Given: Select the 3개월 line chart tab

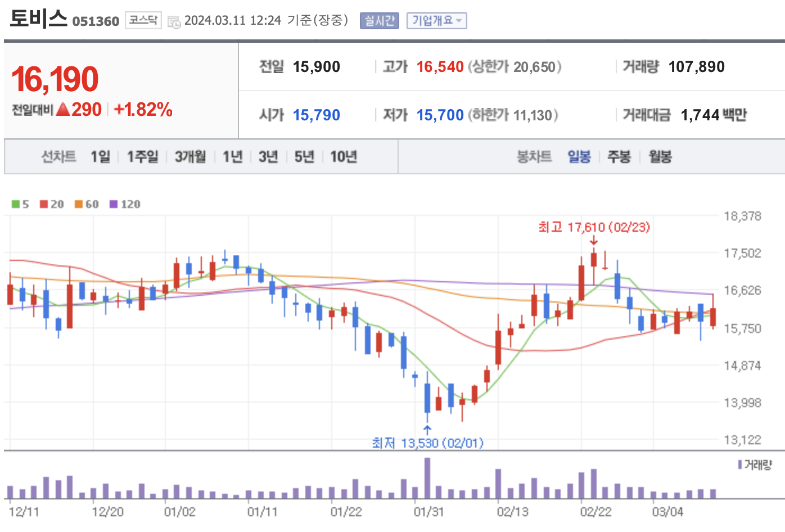Looking at the screenshot, I should point(191,156).
